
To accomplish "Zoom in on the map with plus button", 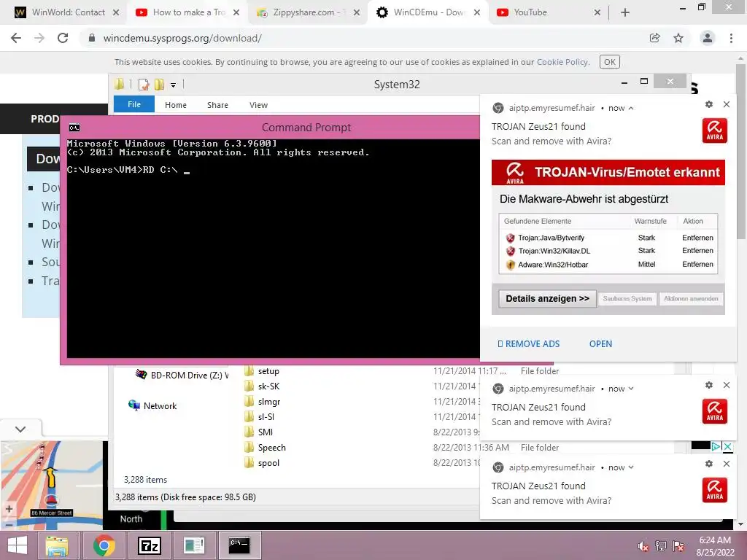I will click(9, 509).
